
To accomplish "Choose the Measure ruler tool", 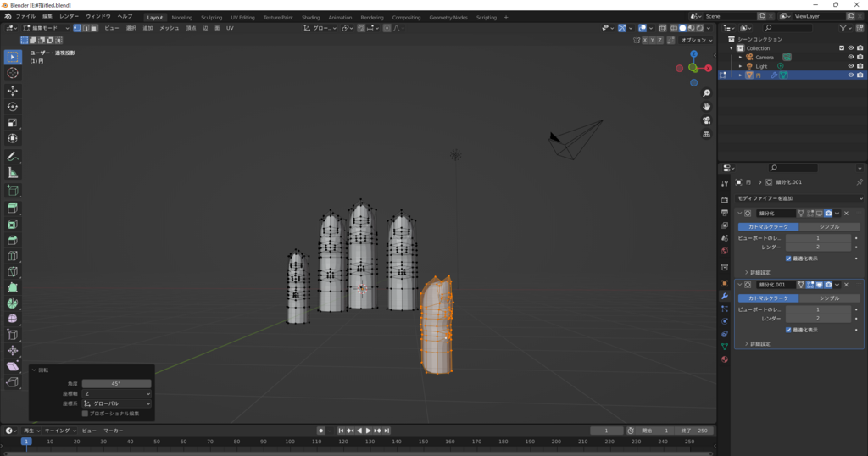I will 13,173.
